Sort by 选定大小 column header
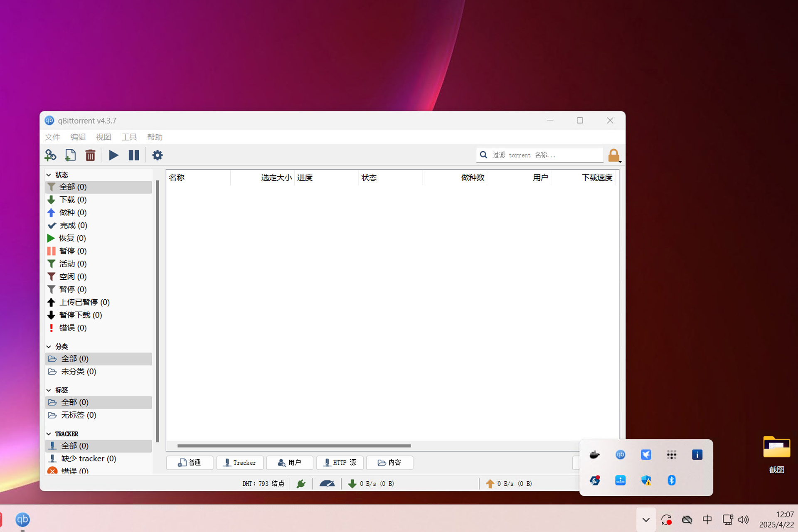This screenshot has width=798, height=532. tap(263, 178)
